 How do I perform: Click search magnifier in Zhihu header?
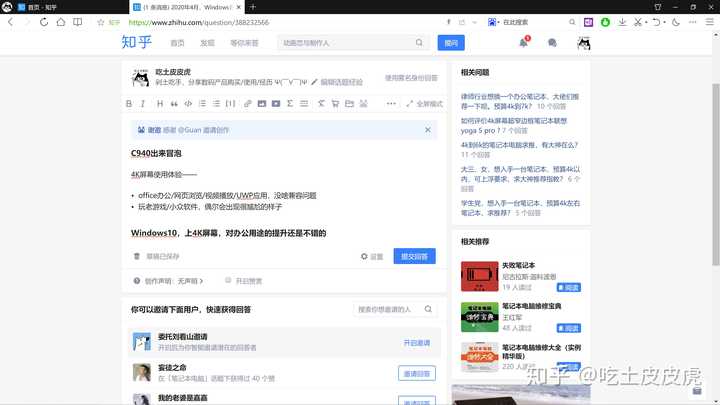419,43
